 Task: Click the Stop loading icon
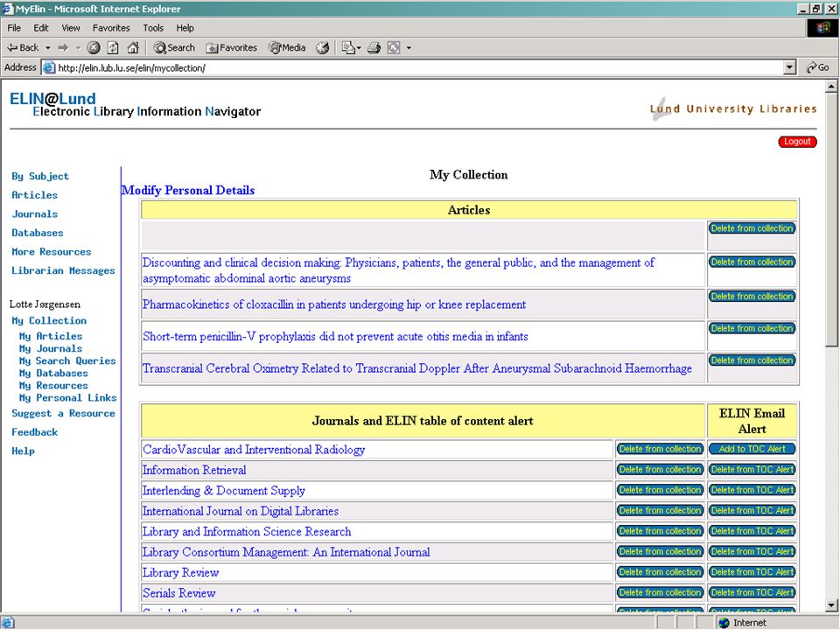pyautogui.click(x=94, y=47)
